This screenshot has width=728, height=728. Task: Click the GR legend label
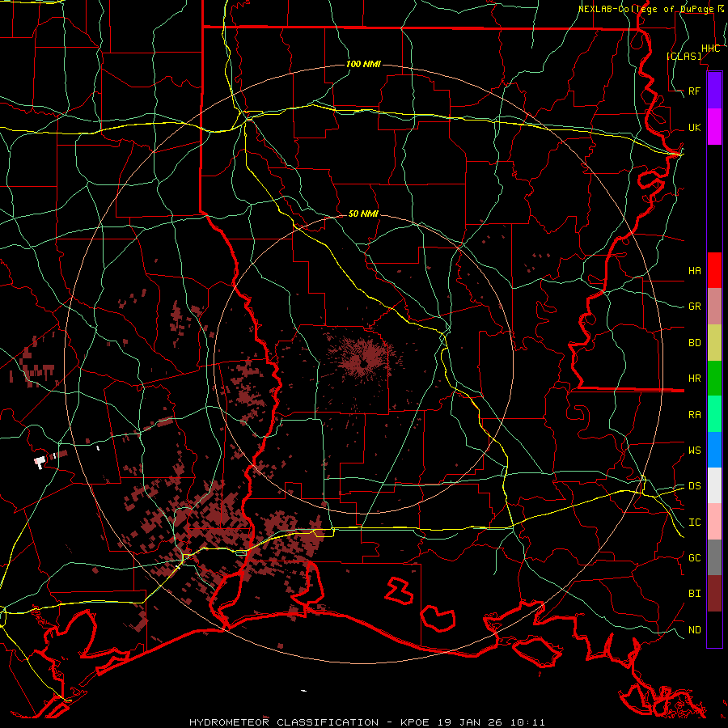point(694,307)
